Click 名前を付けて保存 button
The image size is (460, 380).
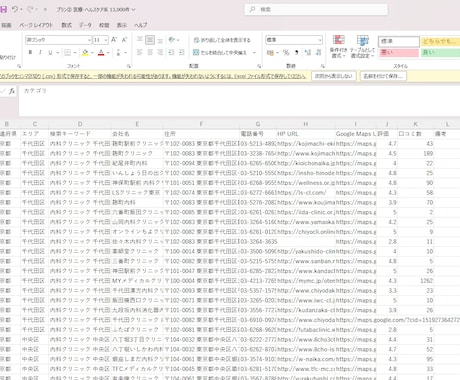383,76
